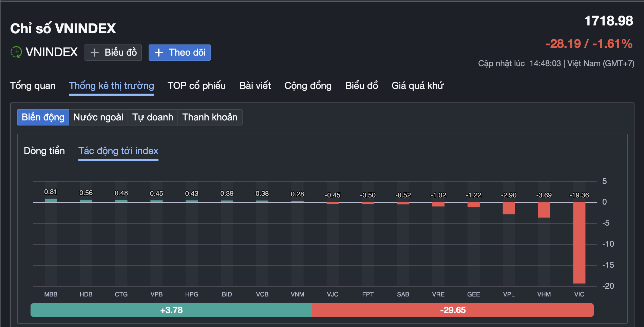The image size is (644, 327).
Task: Click the red VHM bar in chart
Action: (x=544, y=210)
